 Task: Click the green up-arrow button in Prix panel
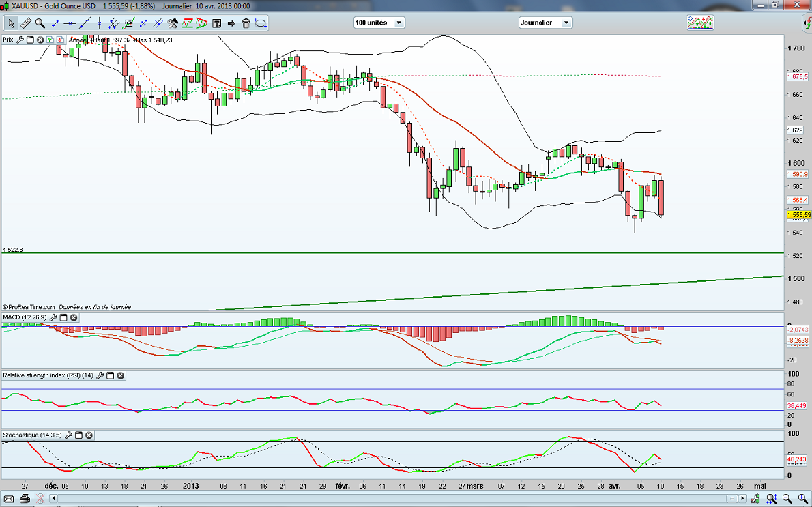50,40
